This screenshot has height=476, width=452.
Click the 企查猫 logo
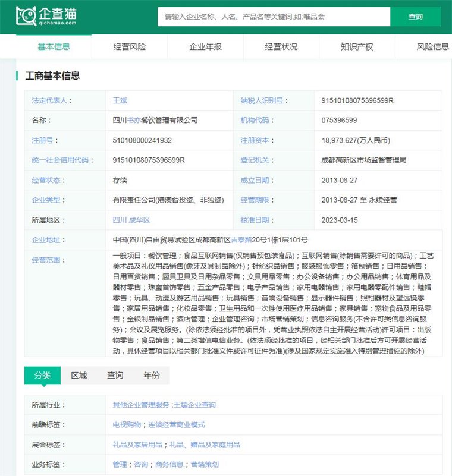pos(46,16)
